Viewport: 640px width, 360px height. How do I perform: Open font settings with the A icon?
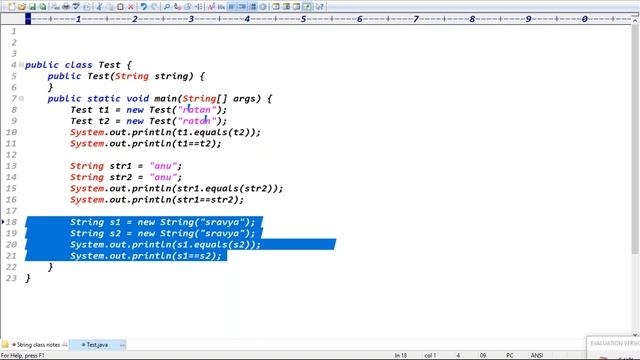tap(211, 7)
